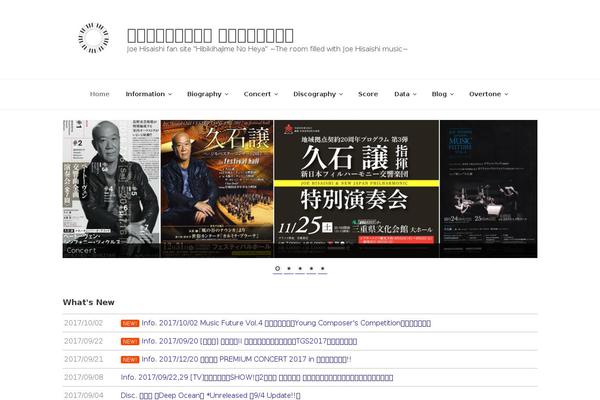This screenshot has width=600, height=400.
Task: Expand the Data dropdown chevron
Action: [414, 95]
